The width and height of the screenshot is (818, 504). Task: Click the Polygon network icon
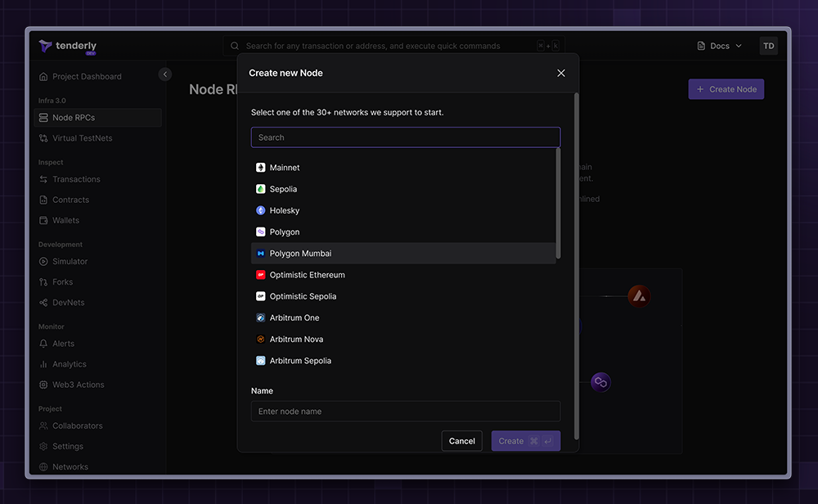point(261,232)
